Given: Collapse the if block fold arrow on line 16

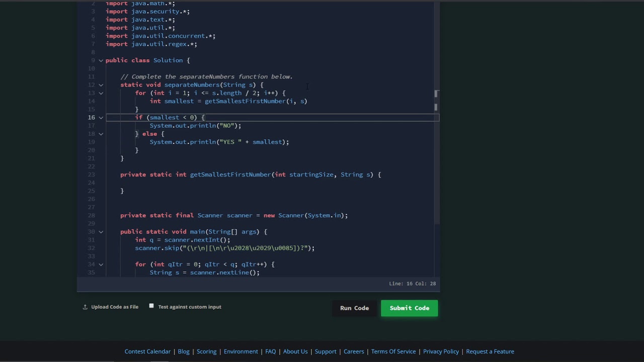Looking at the screenshot, I should point(101,118).
